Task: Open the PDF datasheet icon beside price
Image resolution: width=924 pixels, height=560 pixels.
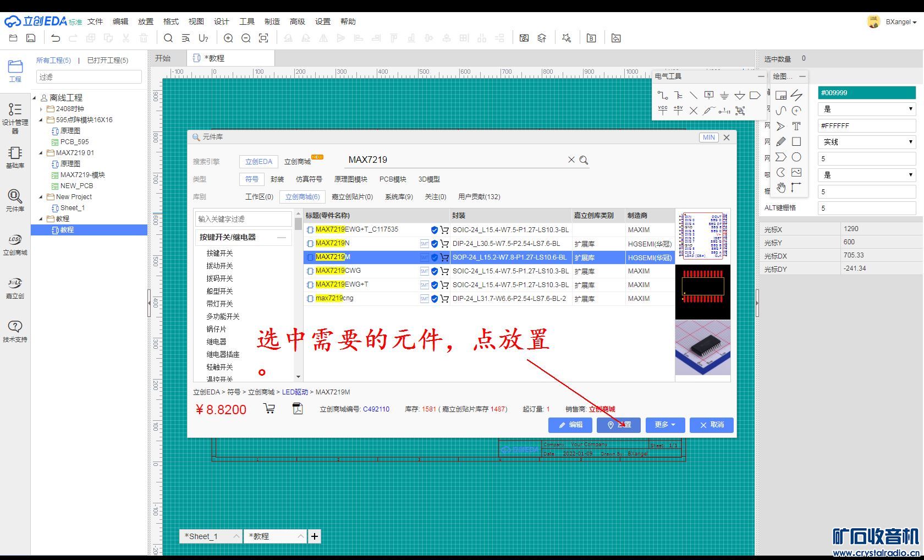Action: 298,409
